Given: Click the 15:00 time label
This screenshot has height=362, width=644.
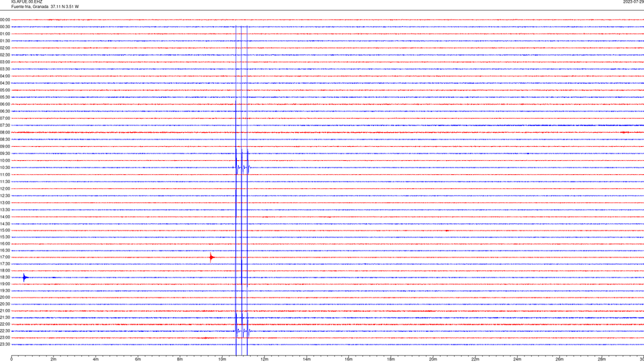Looking at the screenshot, I should click(x=5, y=230).
